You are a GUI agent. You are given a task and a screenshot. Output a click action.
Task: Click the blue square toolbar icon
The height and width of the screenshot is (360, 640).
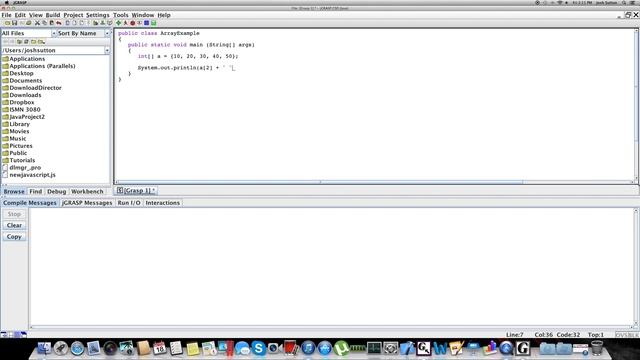pyautogui.click(x=146, y=23)
